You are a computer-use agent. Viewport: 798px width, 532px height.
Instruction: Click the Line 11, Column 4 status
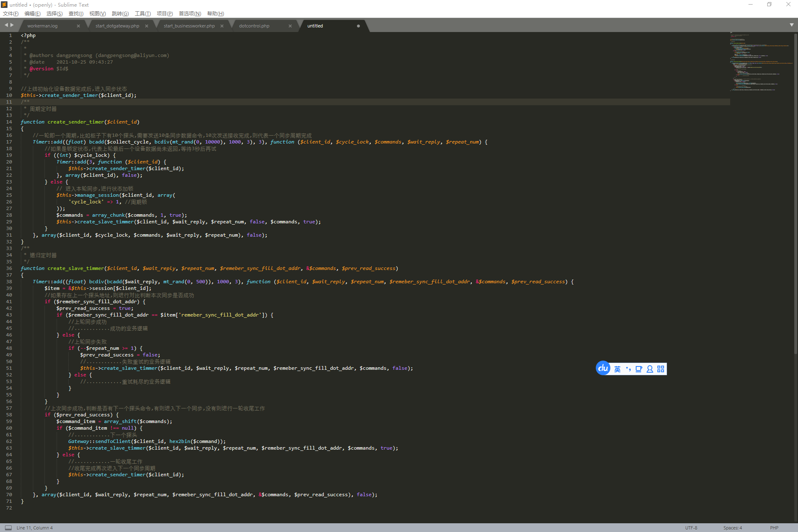coord(35,528)
